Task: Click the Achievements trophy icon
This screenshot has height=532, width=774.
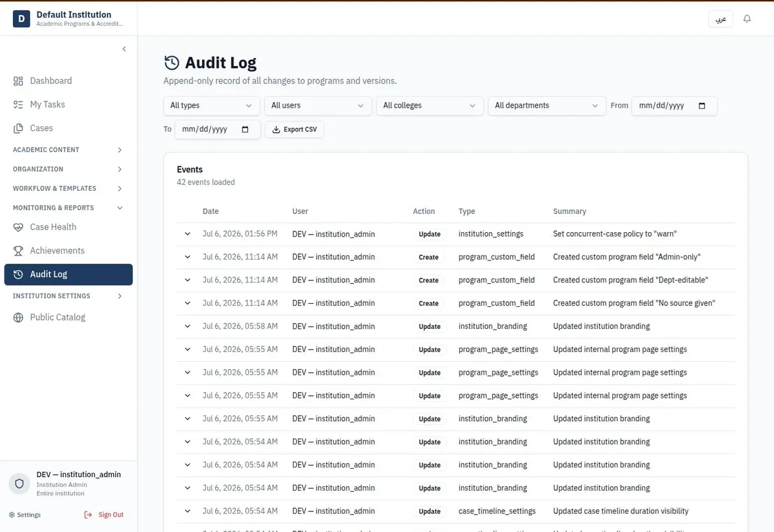Action: pyautogui.click(x=18, y=251)
